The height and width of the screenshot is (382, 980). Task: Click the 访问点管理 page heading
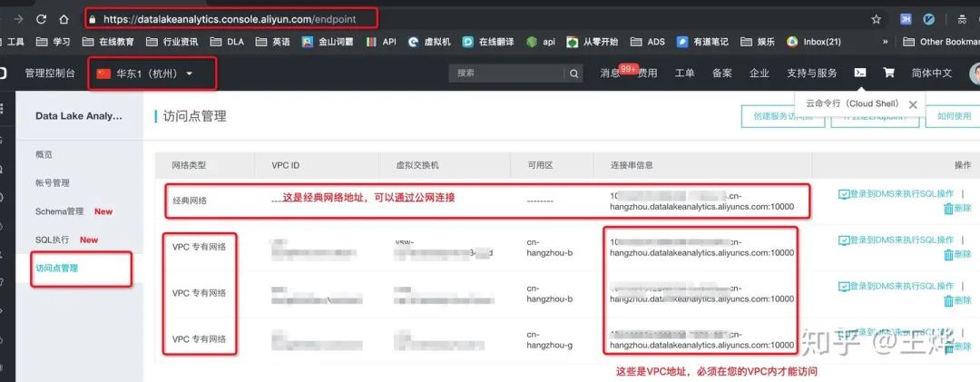(194, 116)
